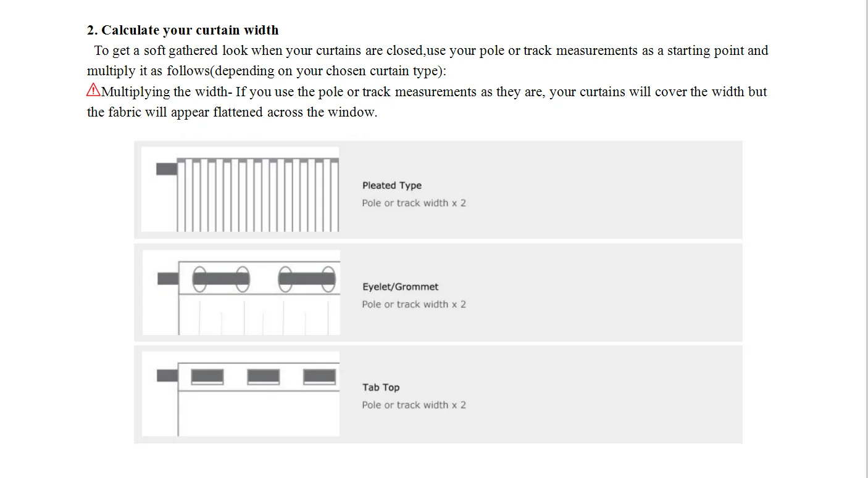This screenshot has width=868, height=478.
Task: Click the first eyelet ring on the pole
Action: coord(199,279)
